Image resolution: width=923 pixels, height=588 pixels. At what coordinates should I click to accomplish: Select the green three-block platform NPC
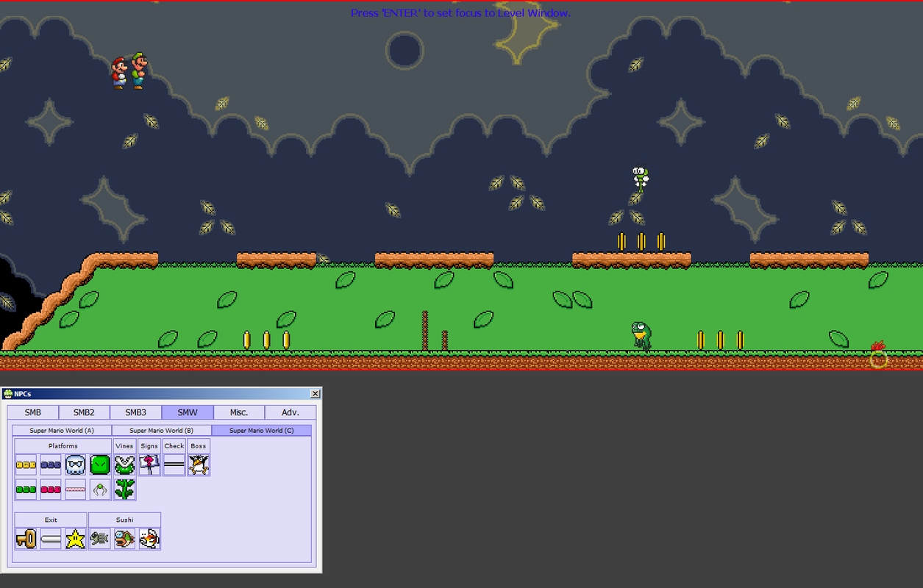[26, 490]
